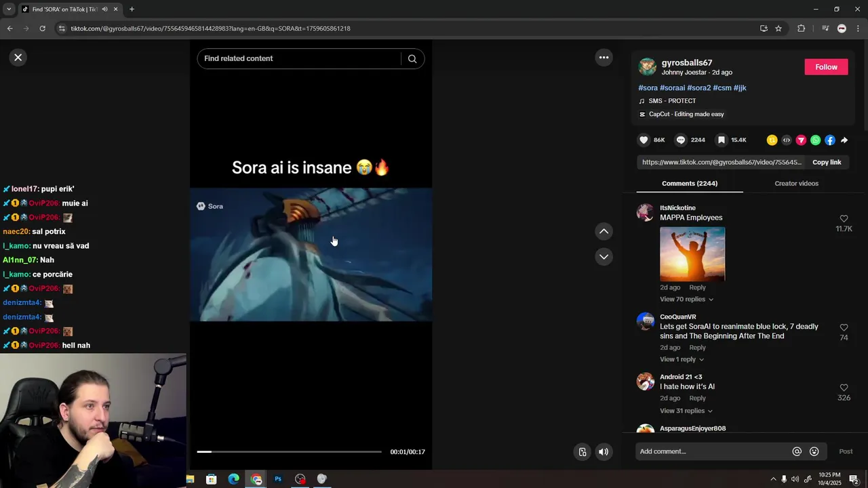Click the @ mention icon in comment box
The image size is (868, 488).
tap(797, 452)
